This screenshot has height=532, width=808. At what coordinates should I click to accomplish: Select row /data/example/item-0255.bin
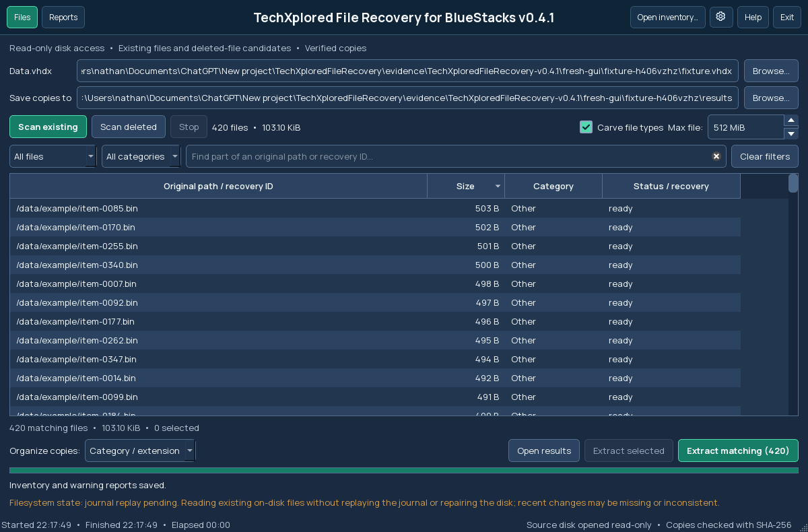(375, 246)
